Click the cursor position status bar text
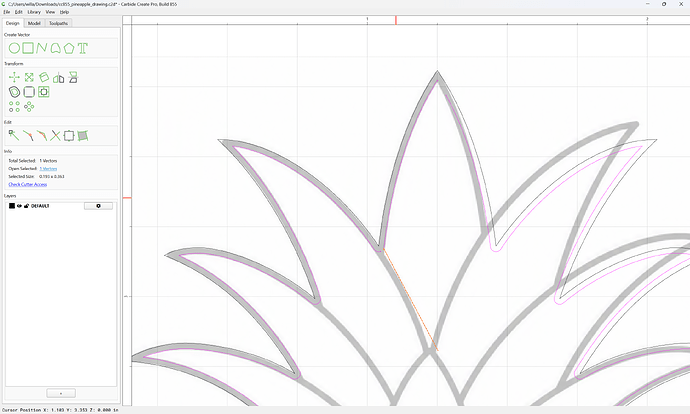Screen dimensions: 690x414 [60, 410]
